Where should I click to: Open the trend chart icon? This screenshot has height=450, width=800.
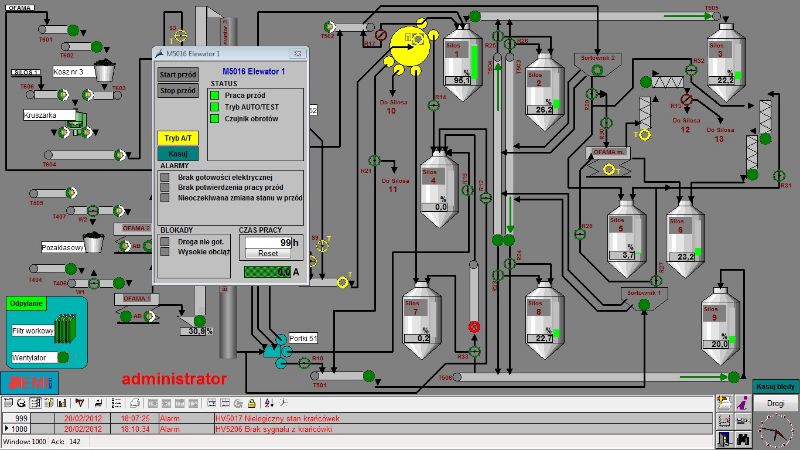coord(724,419)
